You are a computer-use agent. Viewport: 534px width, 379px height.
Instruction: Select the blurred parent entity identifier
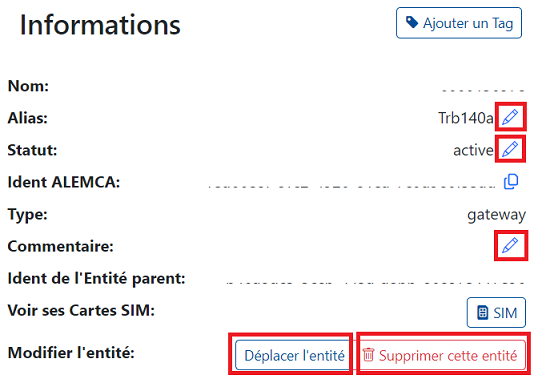click(375, 283)
